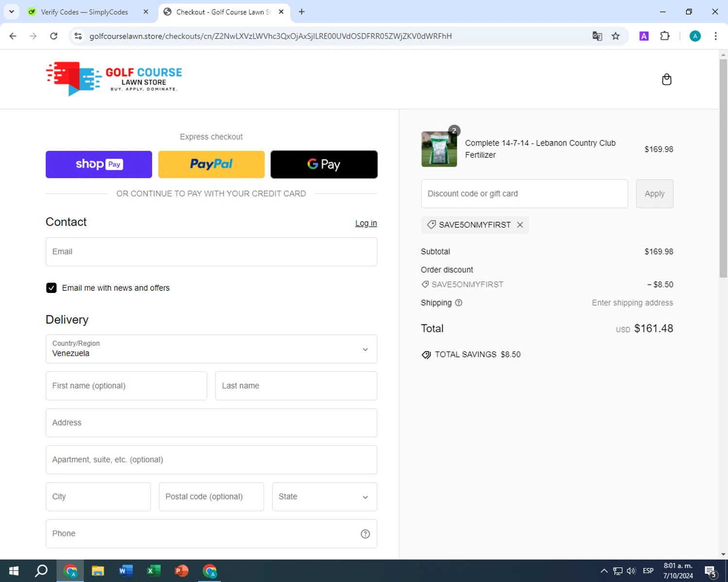Focus the Email input field
This screenshot has width=728, height=582.
(x=211, y=252)
